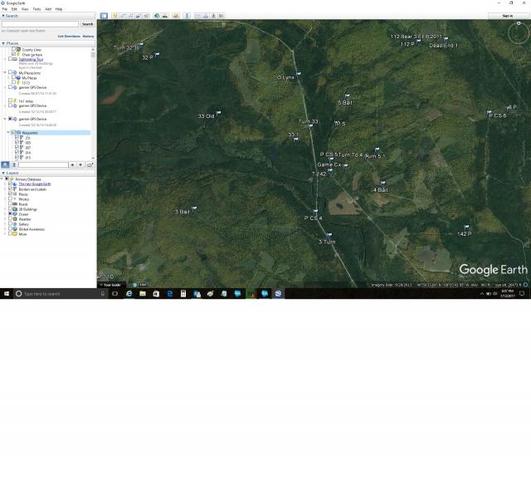Open the Tools menu
The width and height of the screenshot is (531, 480).
37,9
